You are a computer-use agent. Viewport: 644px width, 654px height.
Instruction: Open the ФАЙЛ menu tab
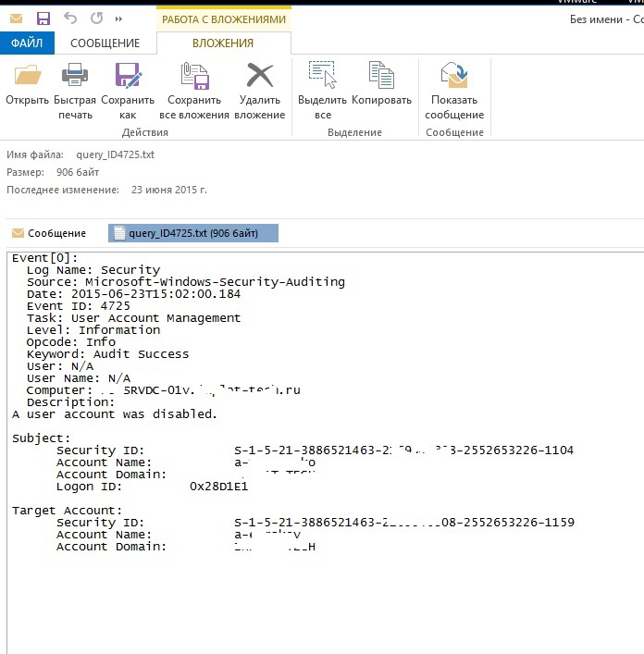[27, 43]
